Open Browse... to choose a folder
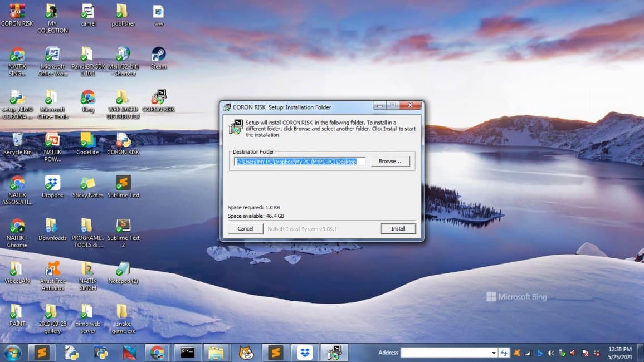Viewport: 644px width, 362px height. (390, 162)
